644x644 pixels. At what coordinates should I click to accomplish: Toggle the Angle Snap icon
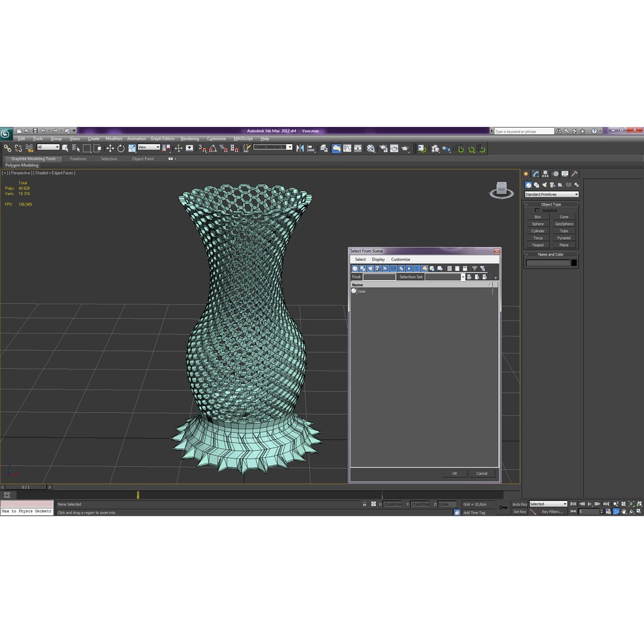click(213, 148)
